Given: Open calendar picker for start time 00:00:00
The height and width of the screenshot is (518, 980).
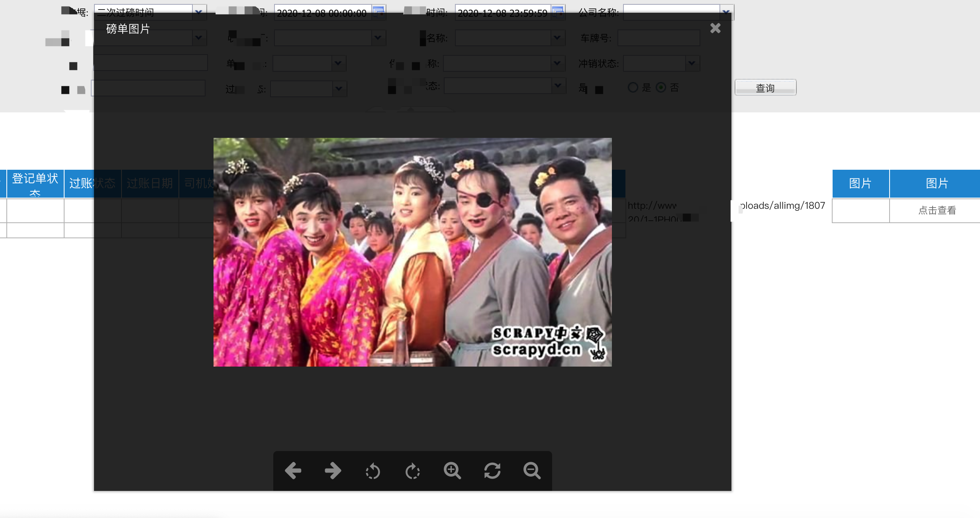Looking at the screenshot, I should pyautogui.click(x=378, y=12).
